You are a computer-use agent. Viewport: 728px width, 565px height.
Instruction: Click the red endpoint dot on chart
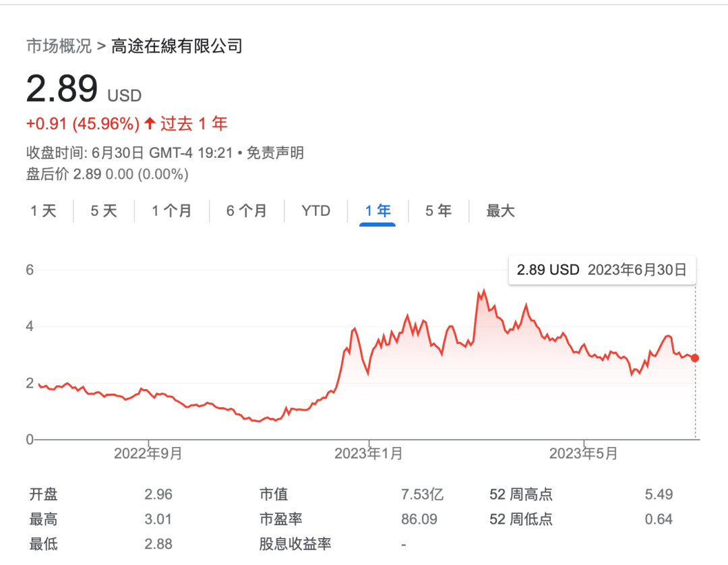694,358
